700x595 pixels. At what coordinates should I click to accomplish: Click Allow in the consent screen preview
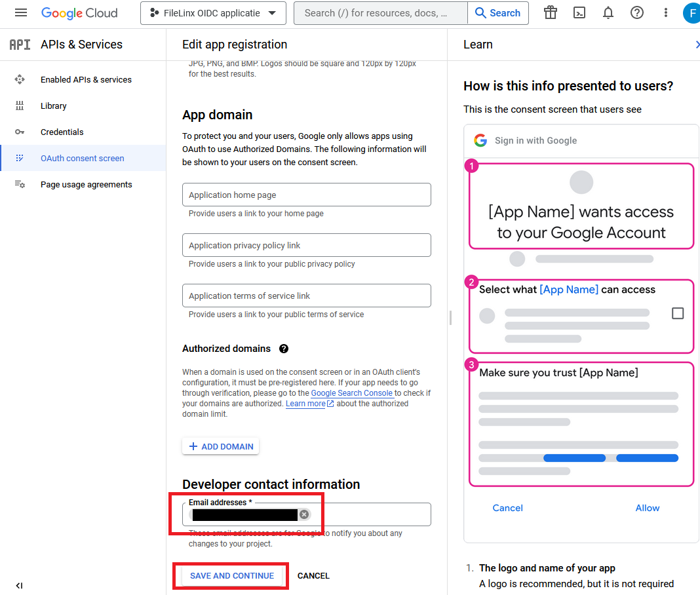648,508
